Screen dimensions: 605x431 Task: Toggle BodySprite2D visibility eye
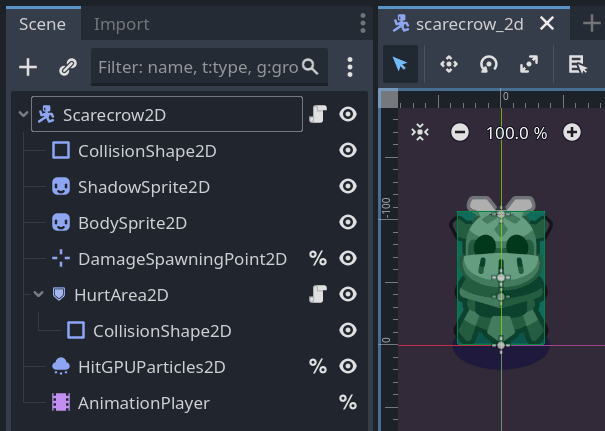(x=348, y=222)
